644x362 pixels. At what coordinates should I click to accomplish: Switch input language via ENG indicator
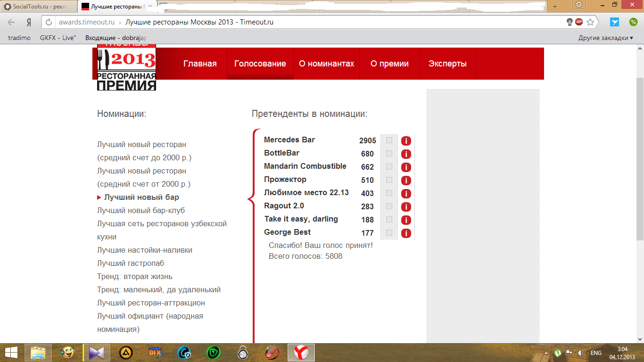596,353
